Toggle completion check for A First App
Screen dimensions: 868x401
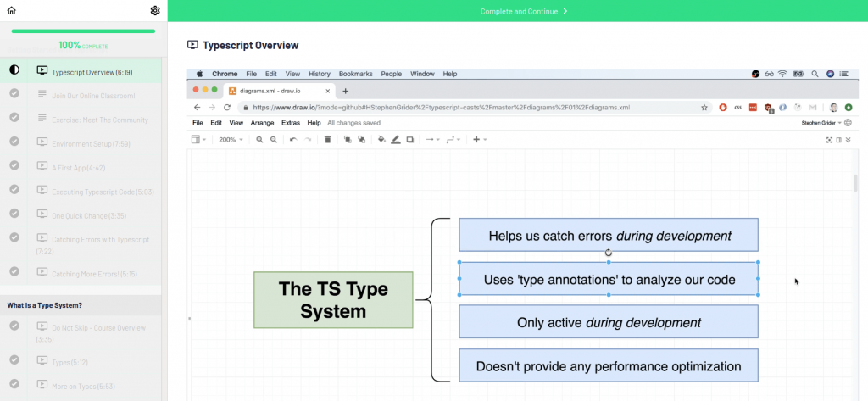point(14,165)
